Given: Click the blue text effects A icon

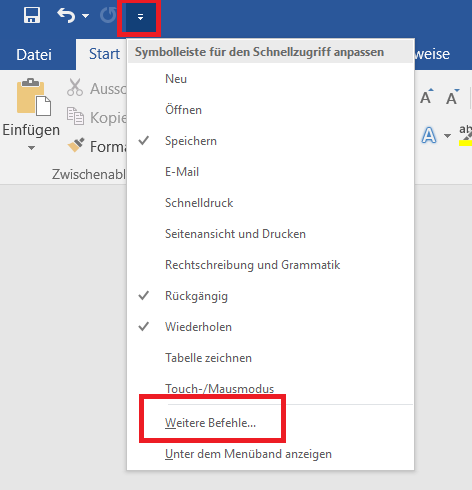Looking at the screenshot, I should pyautogui.click(x=429, y=135).
